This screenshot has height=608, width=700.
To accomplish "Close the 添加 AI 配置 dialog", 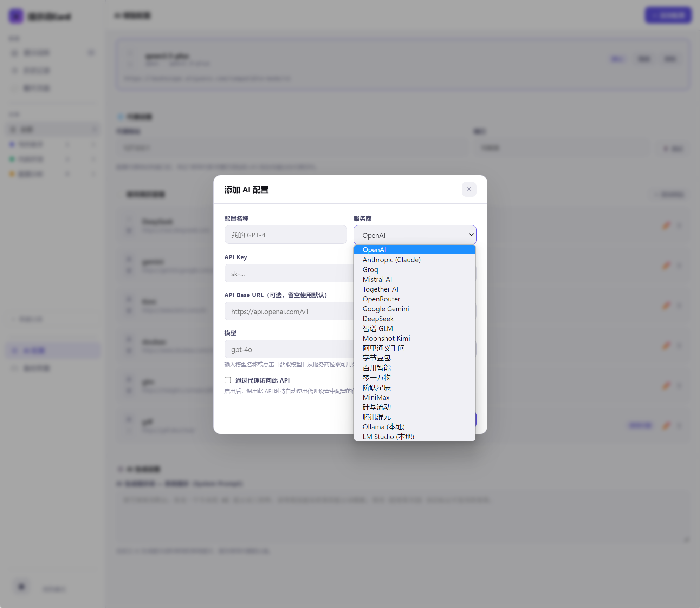I will [x=469, y=189].
